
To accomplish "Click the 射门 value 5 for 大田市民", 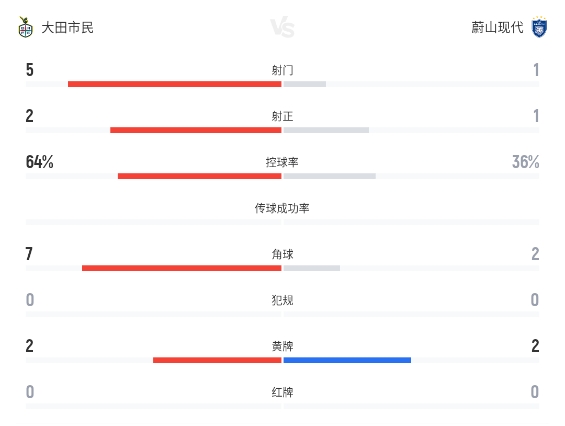I will point(30,70).
